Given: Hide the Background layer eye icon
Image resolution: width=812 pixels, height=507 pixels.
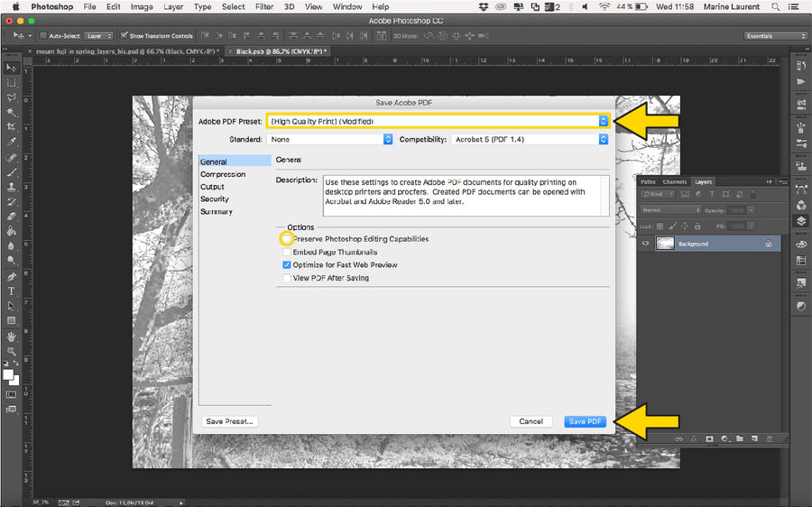Looking at the screenshot, I should [645, 244].
